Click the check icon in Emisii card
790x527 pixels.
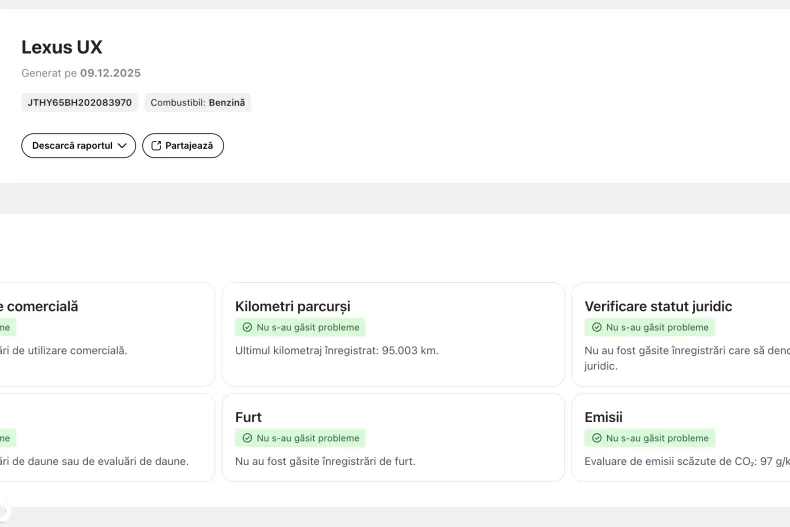pos(596,438)
